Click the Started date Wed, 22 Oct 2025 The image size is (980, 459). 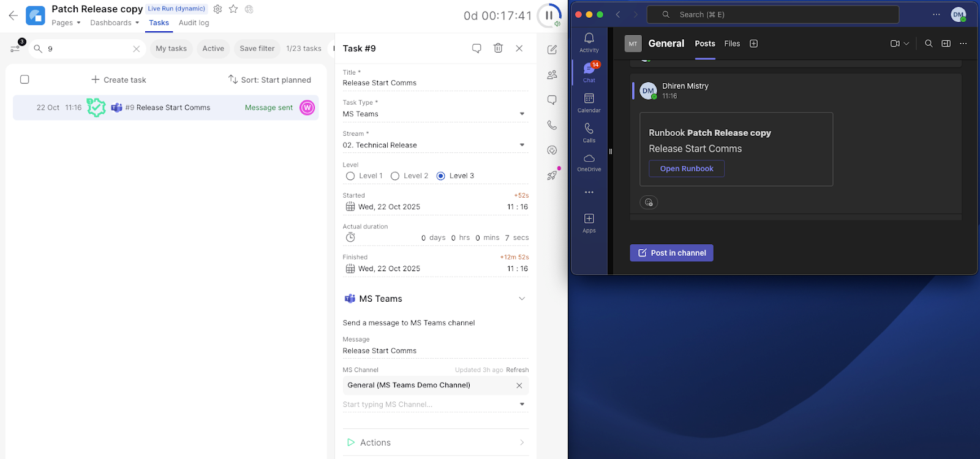[390, 207]
